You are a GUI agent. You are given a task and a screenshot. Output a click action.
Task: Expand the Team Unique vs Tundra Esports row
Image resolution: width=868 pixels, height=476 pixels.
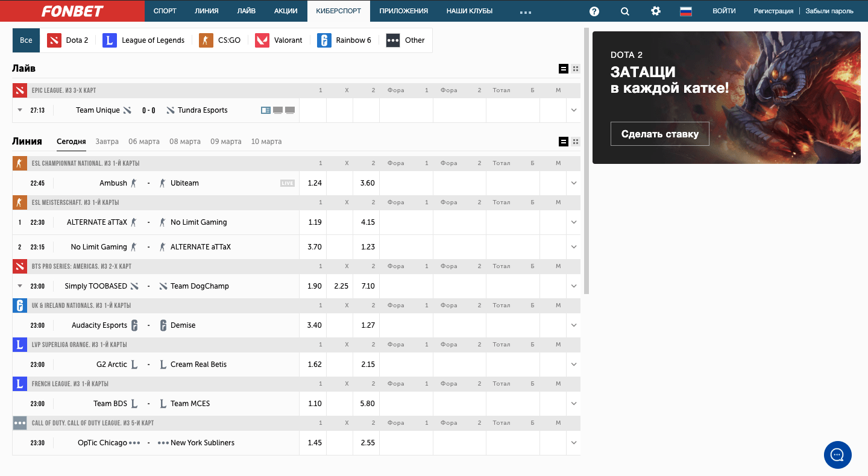pyautogui.click(x=574, y=110)
